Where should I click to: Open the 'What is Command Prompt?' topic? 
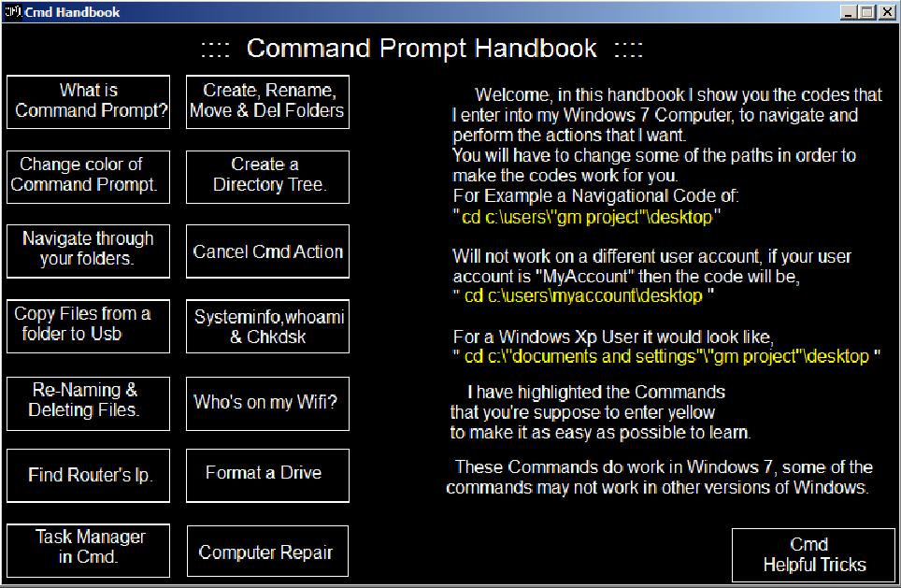pyautogui.click(x=89, y=102)
